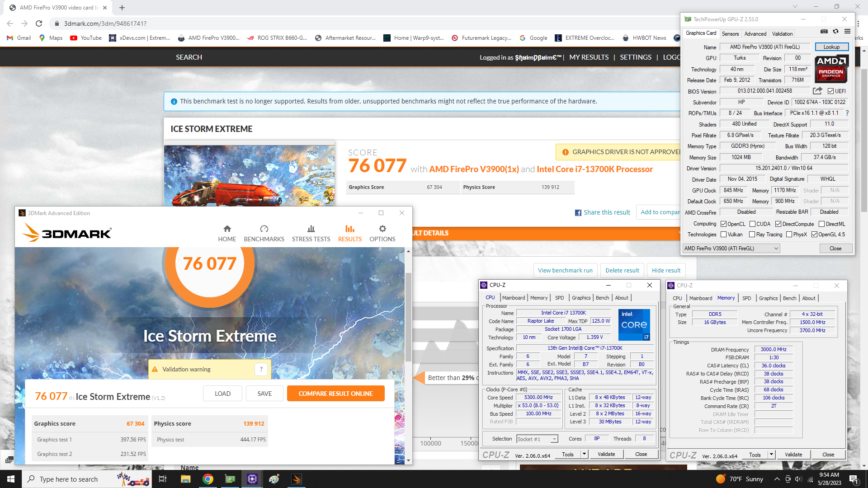Open 3DMark STRESS TESTS section
868x488 pixels.
(x=311, y=233)
